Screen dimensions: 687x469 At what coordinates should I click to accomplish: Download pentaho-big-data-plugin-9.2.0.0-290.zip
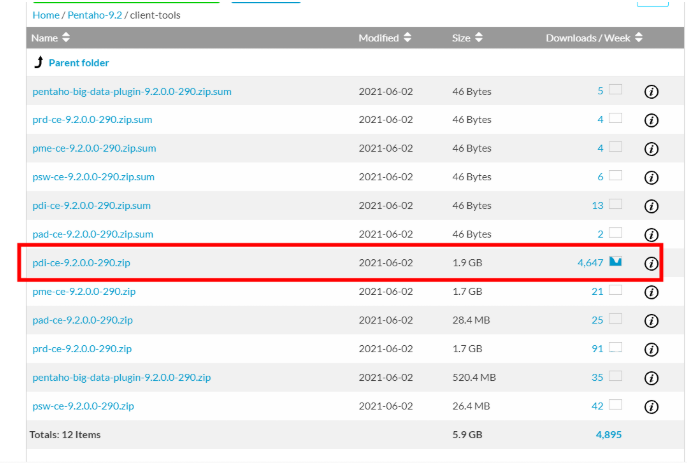pyautogui.click(x=121, y=377)
